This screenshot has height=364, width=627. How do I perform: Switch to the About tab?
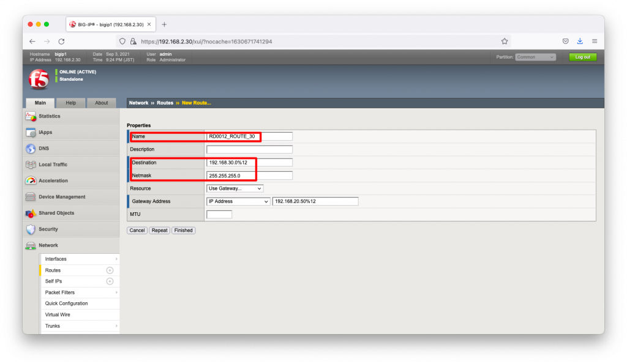tap(101, 103)
